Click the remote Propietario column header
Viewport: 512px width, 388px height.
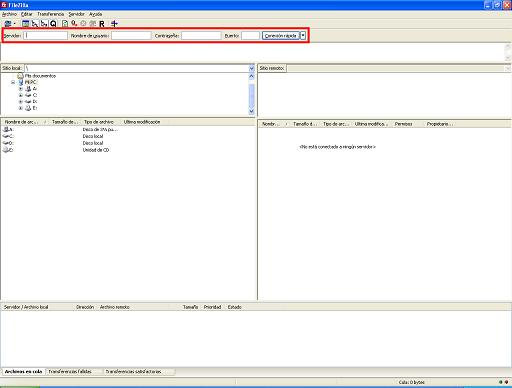[x=440, y=124]
